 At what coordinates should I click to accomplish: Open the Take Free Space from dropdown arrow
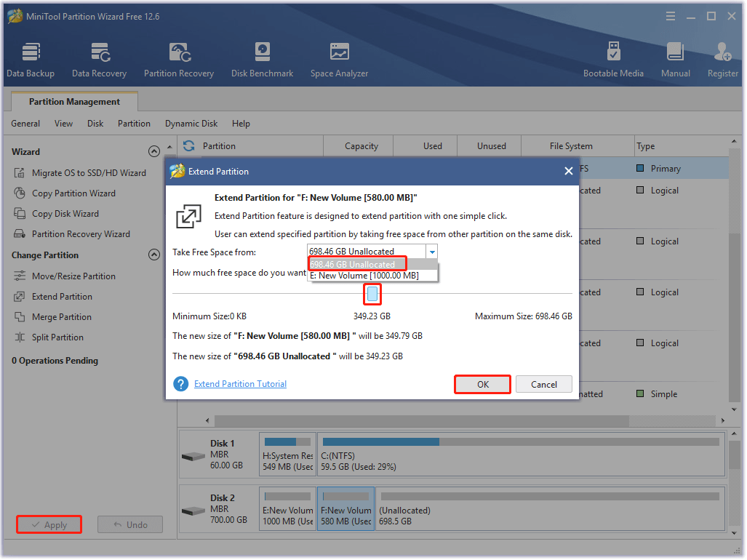click(x=432, y=252)
